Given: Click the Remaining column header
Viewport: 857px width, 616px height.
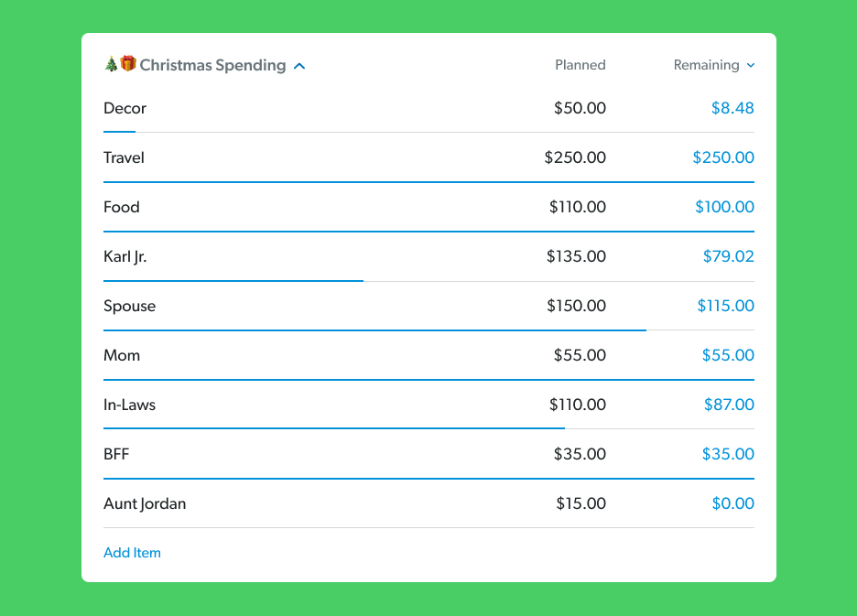Looking at the screenshot, I should [x=707, y=65].
